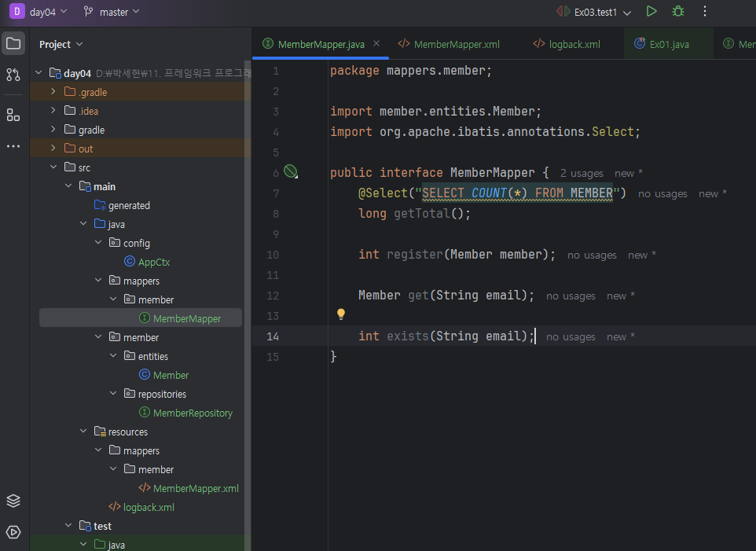Open the Structure tool window icon
756x551 pixels.
click(x=13, y=115)
